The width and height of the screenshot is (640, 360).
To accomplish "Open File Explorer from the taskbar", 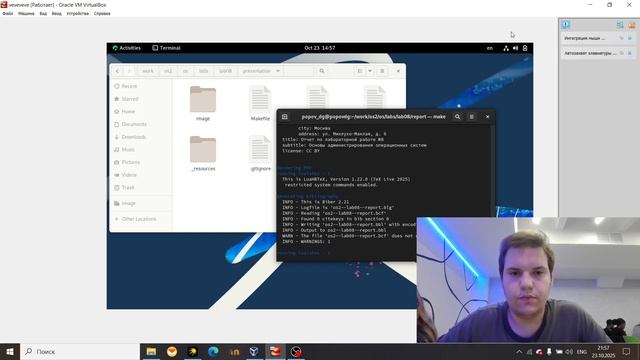I will coord(151,351).
